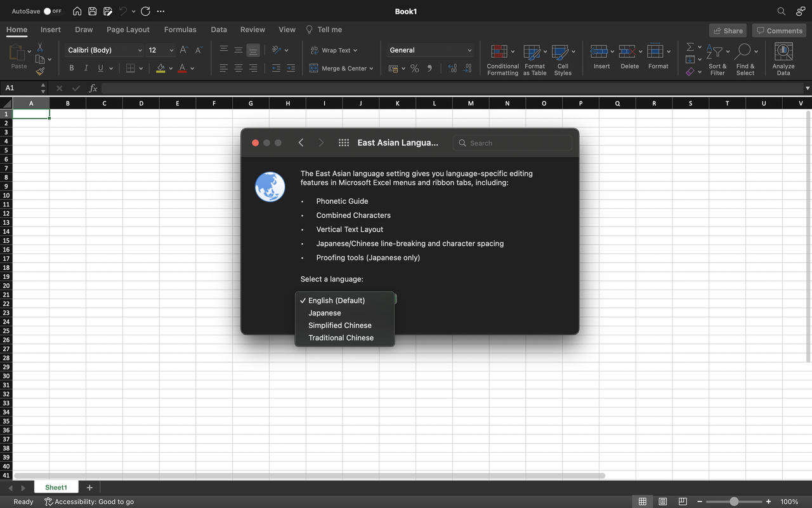The width and height of the screenshot is (812, 508).
Task: Open the Review ribbon tab
Action: [x=252, y=29]
